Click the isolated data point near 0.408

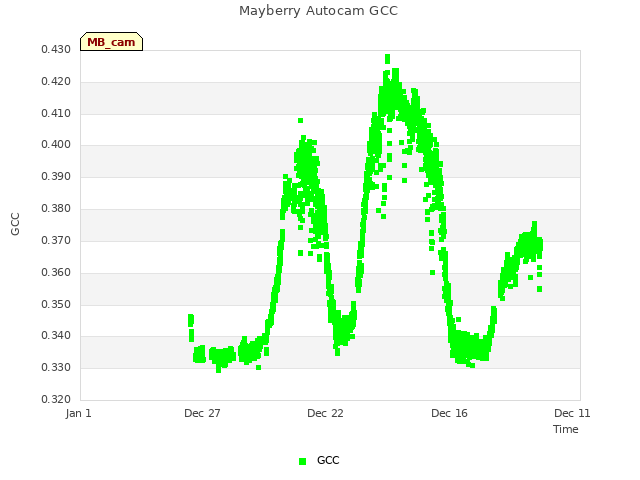[x=300, y=120]
